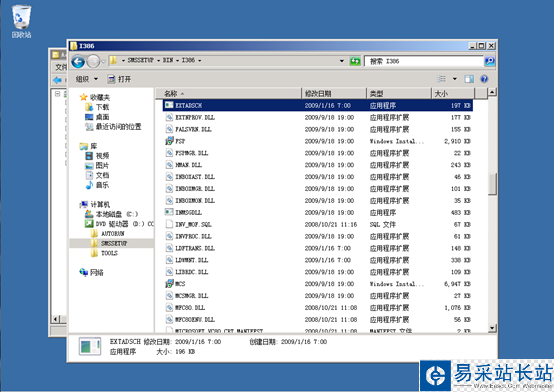Sort by the 修改日期 (Date modified) column header
This screenshot has width=554, height=392.
[x=334, y=93]
